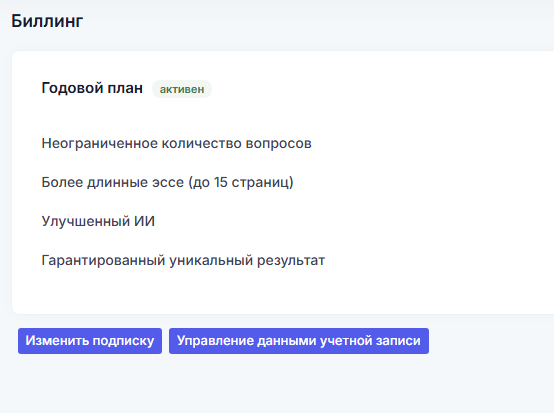
Task: Select the unlimited questions benefit text
Action: click(x=176, y=143)
